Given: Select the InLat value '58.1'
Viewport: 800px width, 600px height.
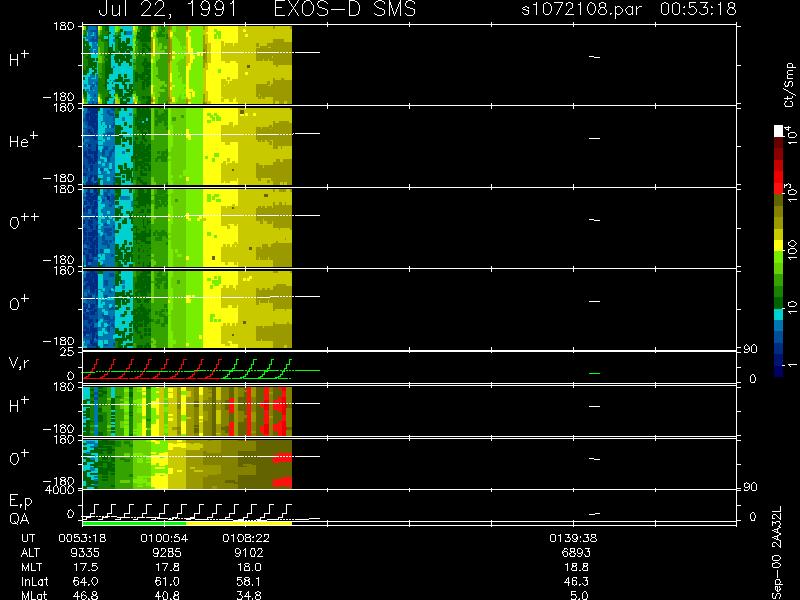Looking at the screenshot, I should pos(249,582).
